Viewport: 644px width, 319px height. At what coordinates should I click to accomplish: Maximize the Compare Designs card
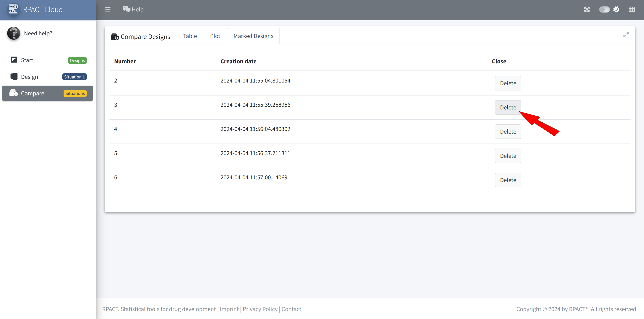tap(626, 35)
